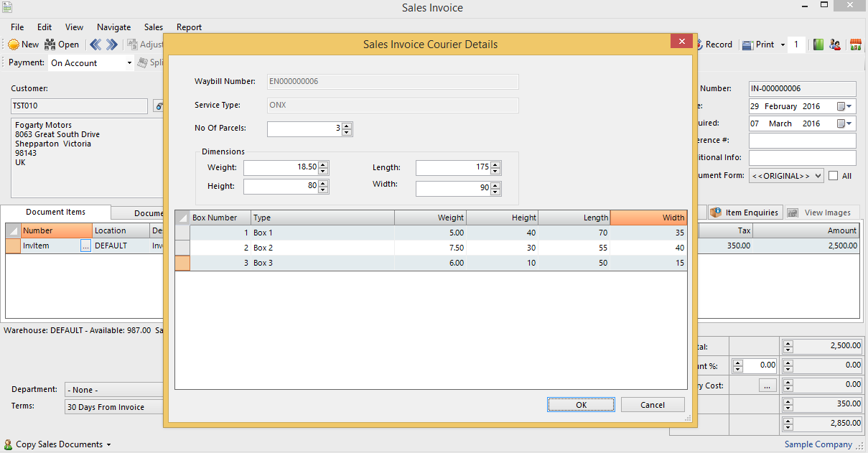This screenshot has width=868, height=453.
Task: Cancel the Courier Details dialog
Action: (x=652, y=405)
